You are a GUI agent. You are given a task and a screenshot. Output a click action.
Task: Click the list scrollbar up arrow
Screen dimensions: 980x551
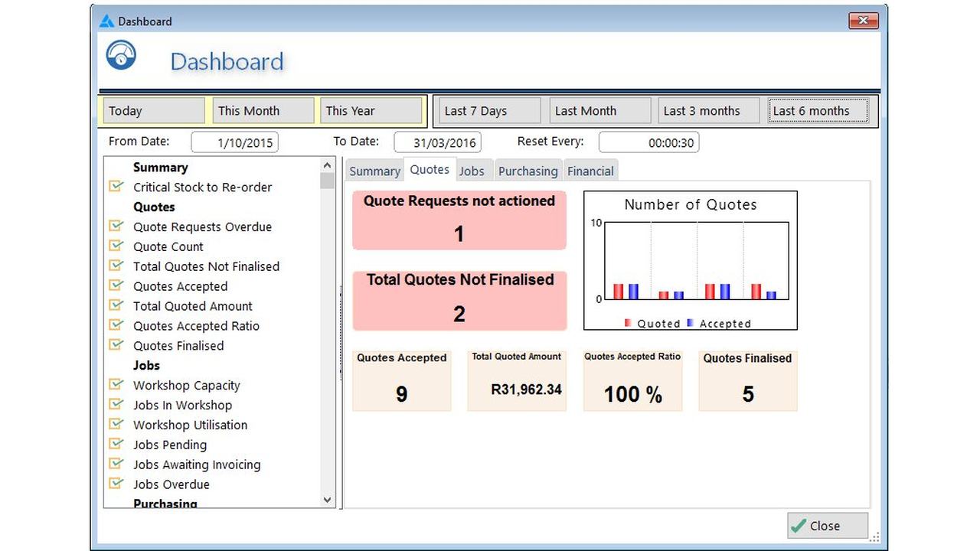328,165
